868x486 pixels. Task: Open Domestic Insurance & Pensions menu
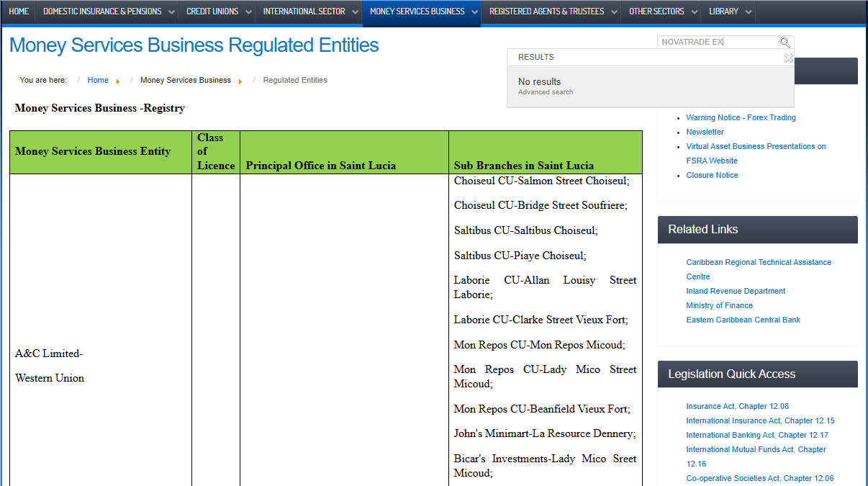pyautogui.click(x=102, y=12)
